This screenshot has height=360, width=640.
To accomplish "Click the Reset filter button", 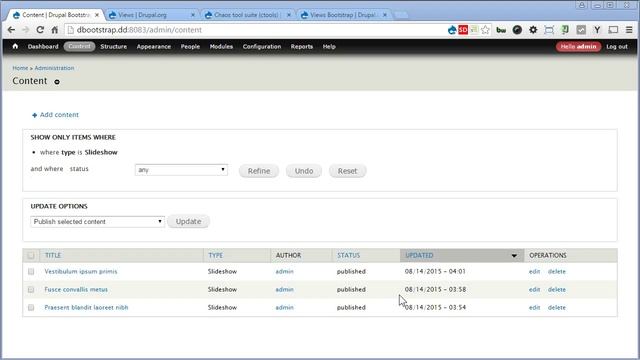I will (347, 171).
